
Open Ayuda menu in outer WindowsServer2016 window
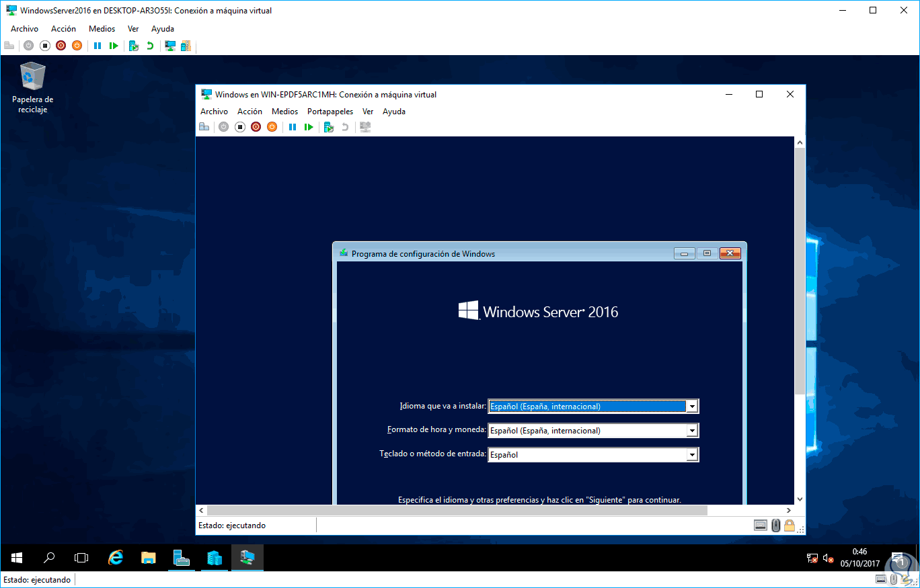(x=163, y=29)
